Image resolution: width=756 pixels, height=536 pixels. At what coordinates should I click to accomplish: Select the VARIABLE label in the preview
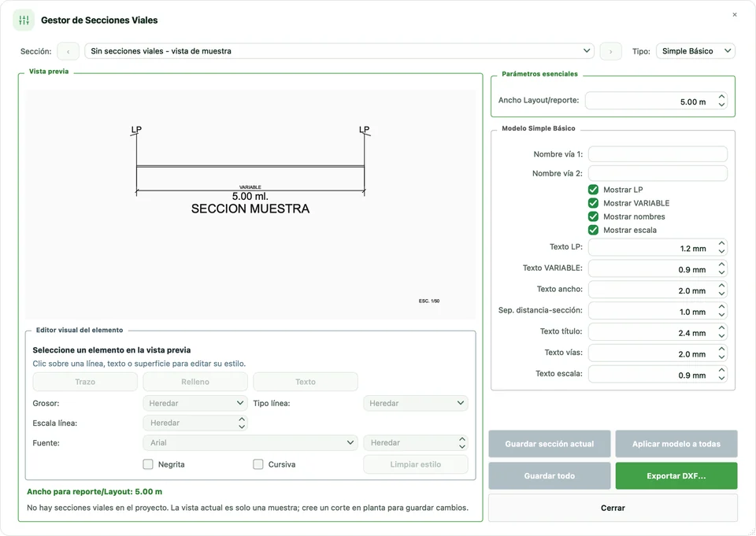pos(250,187)
